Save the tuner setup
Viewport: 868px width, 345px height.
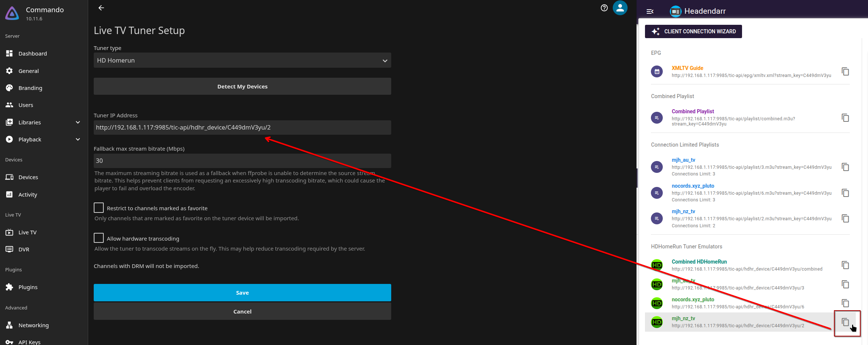tap(242, 292)
